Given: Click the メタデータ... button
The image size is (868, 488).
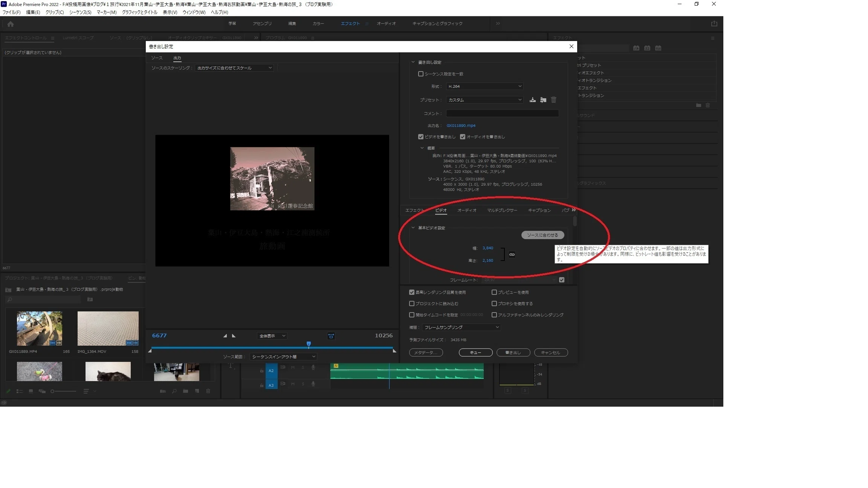Looking at the screenshot, I should coord(426,352).
